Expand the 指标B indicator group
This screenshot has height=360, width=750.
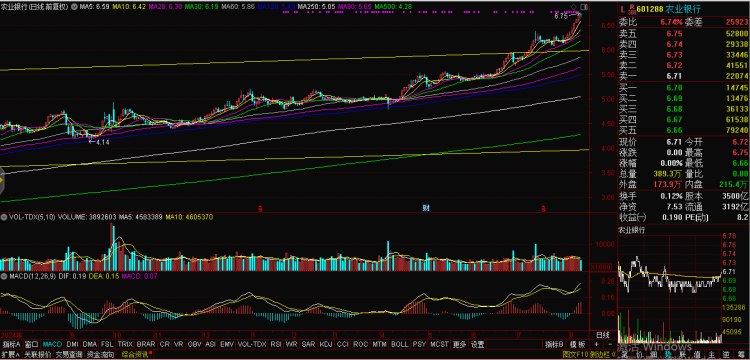(x=555, y=344)
